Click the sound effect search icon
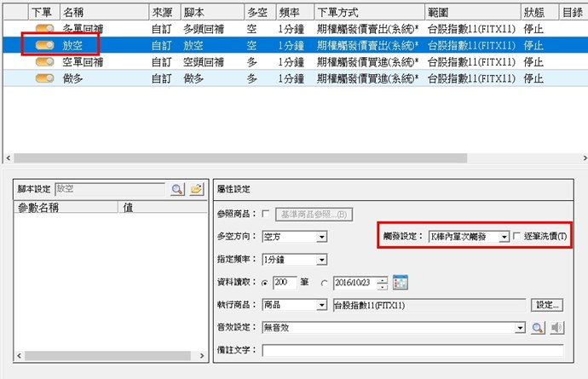 (538, 328)
